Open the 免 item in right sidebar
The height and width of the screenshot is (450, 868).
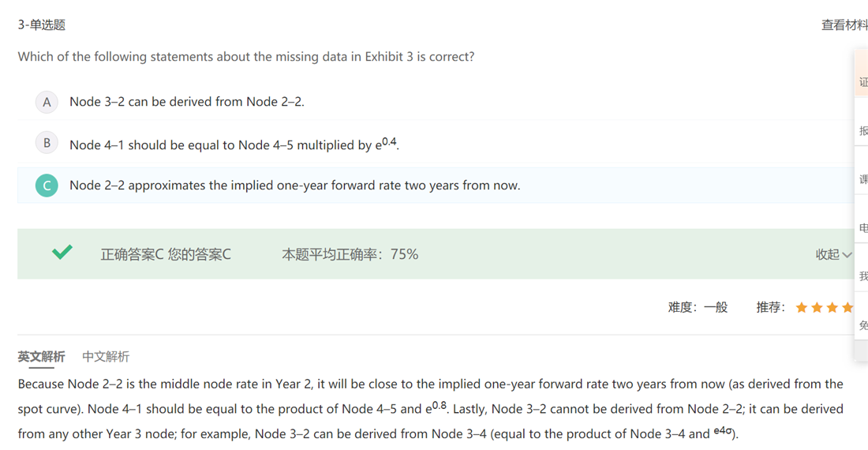pos(862,325)
